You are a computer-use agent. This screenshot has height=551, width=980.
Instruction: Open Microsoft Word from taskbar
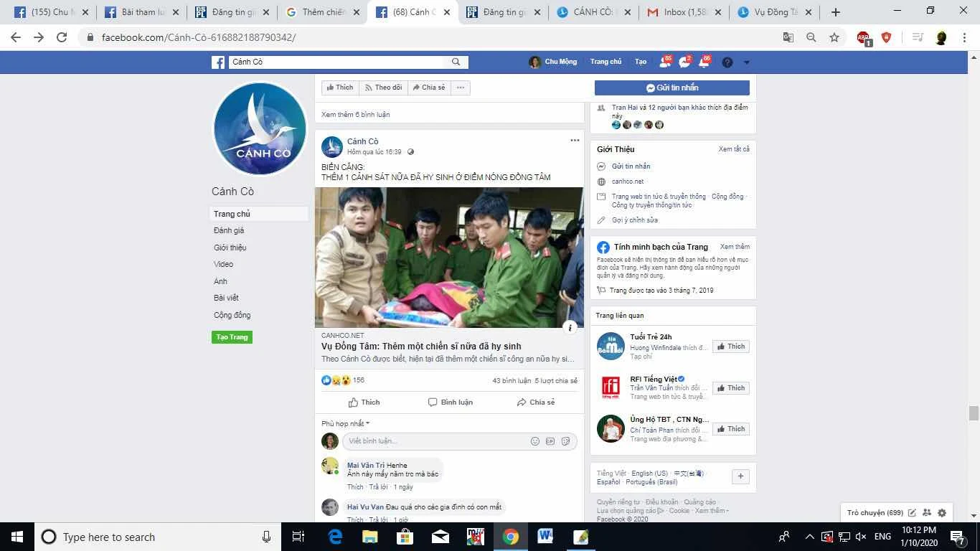545,537
